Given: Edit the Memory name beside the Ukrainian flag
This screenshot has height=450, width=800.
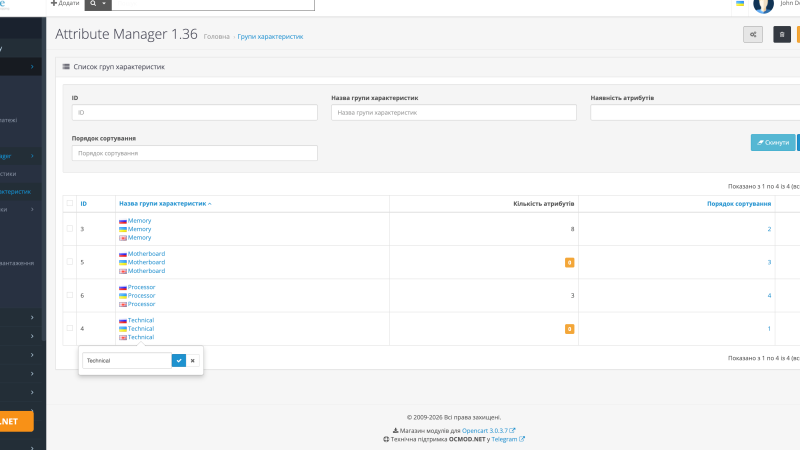Looking at the screenshot, I should coord(139,229).
